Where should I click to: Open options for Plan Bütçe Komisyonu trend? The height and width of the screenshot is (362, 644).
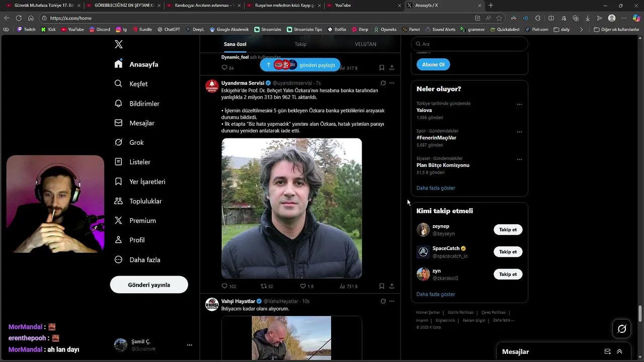pos(519,160)
